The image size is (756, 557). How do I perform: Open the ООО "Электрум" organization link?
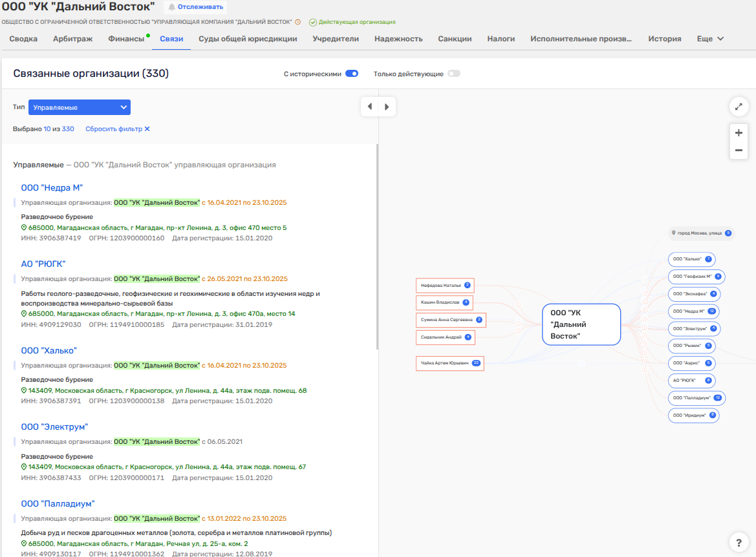[54, 427]
